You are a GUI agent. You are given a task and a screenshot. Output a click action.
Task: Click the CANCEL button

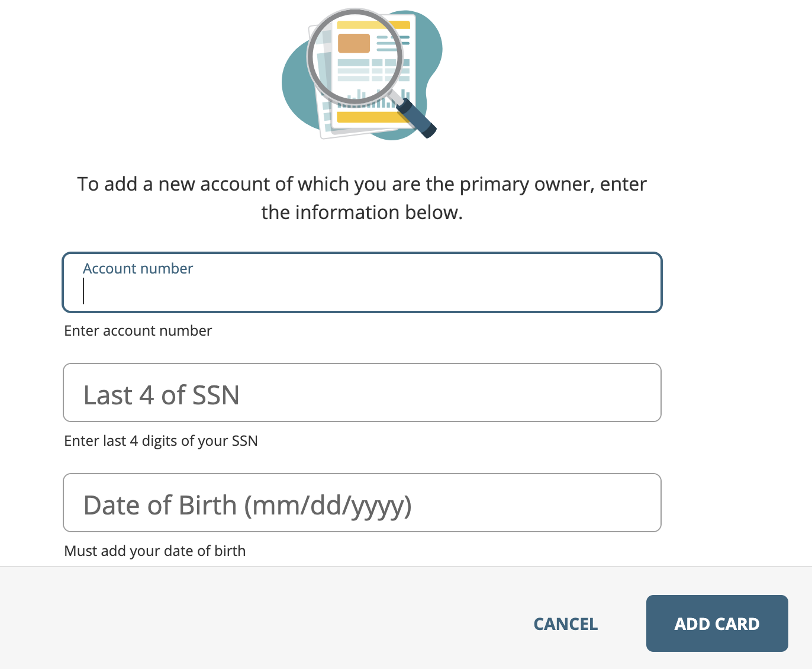coord(566,624)
